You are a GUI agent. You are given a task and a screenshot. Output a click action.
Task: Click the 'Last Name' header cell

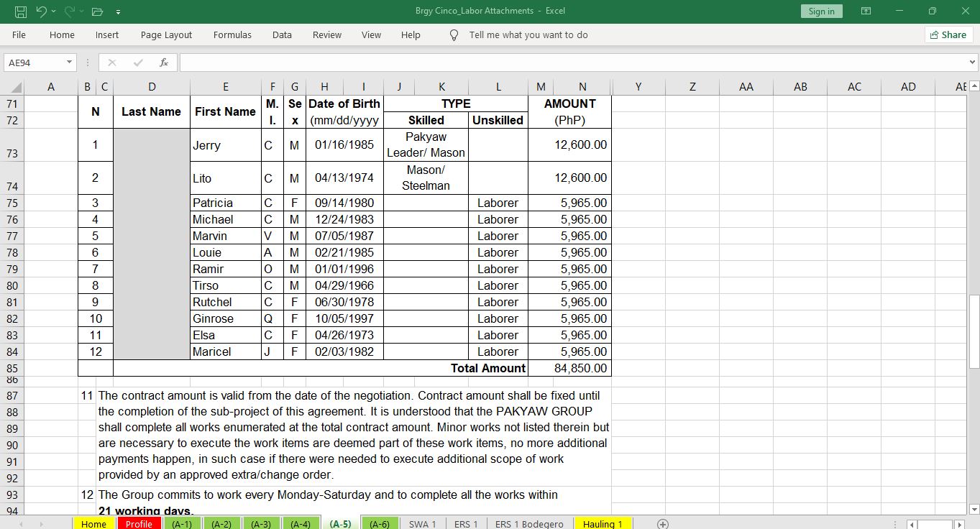coord(152,111)
